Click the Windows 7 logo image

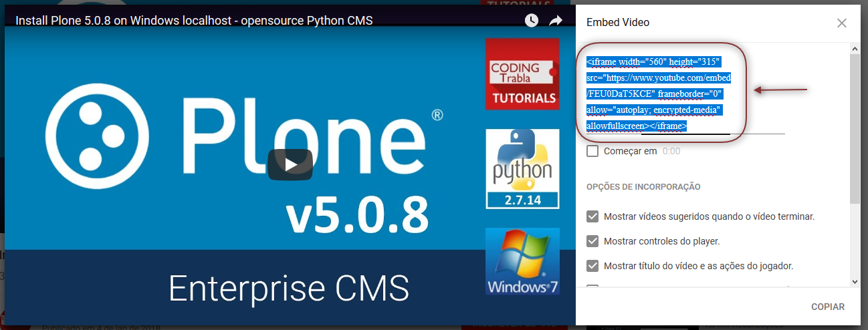click(x=524, y=261)
